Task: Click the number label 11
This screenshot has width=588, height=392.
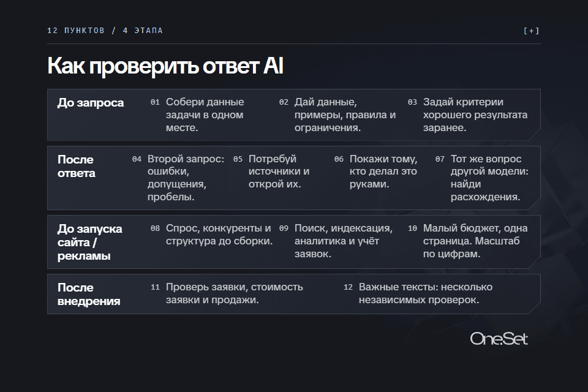Action: pyautogui.click(x=155, y=287)
